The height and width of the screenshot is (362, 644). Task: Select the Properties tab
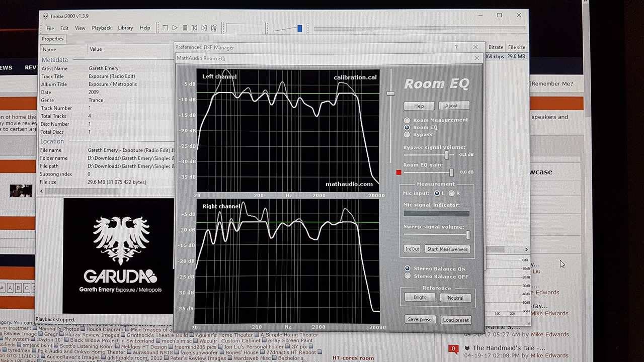coord(52,39)
